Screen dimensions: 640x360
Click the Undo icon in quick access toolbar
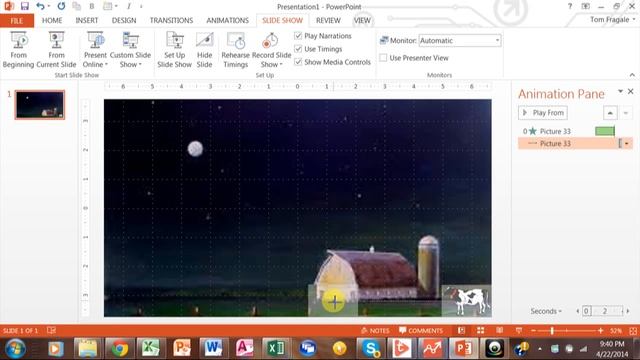coord(40,6)
